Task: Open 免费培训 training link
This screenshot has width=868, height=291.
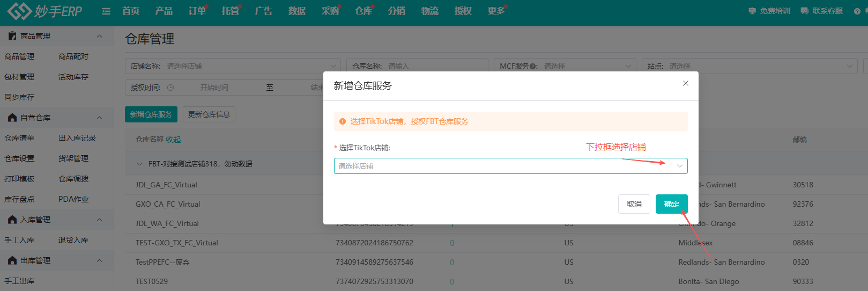Action: coord(769,11)
